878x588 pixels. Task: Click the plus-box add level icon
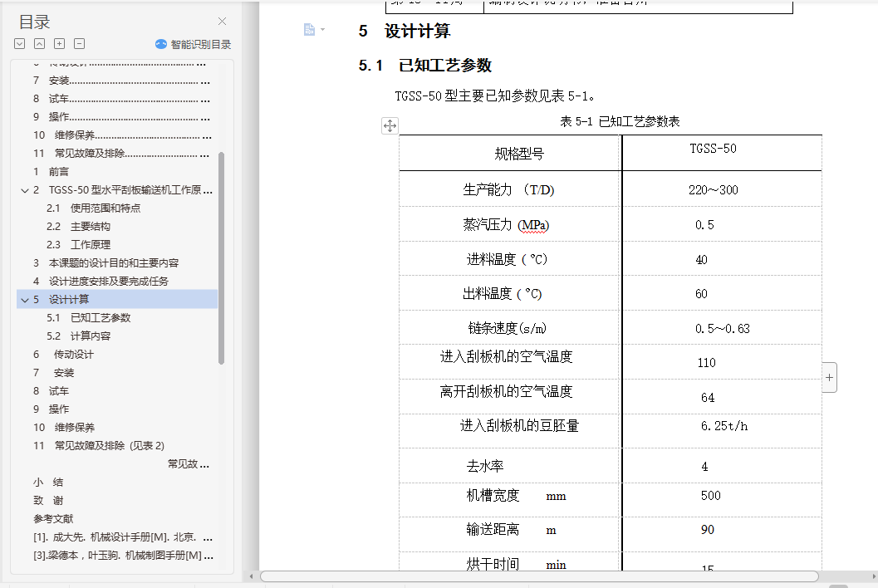click(59, 44)
